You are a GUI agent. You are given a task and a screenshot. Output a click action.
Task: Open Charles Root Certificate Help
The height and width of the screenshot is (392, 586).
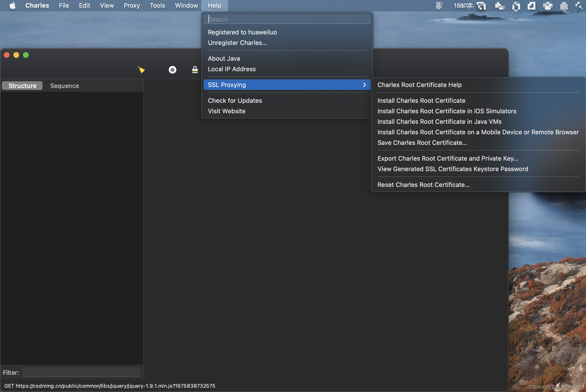click(478, 85)
